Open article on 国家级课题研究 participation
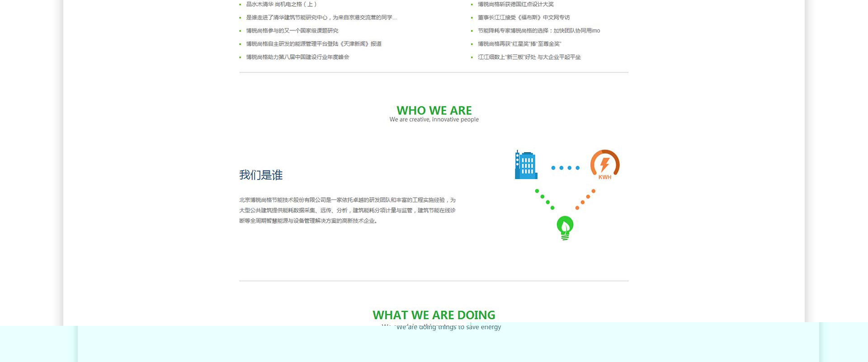Screen dimensions: 868x362 pyautogui.click(x=292, y=31)
